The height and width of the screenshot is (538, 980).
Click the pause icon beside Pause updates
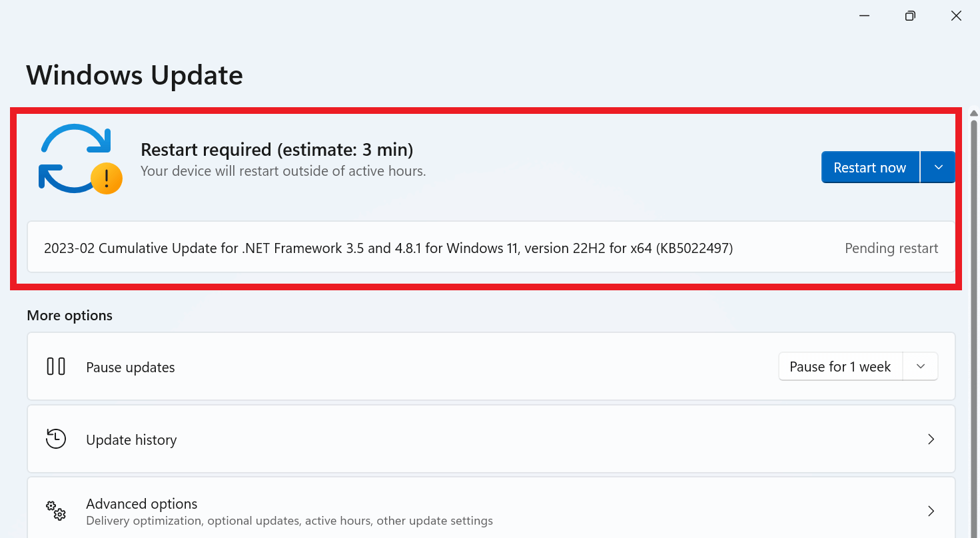tap(56, 367)
